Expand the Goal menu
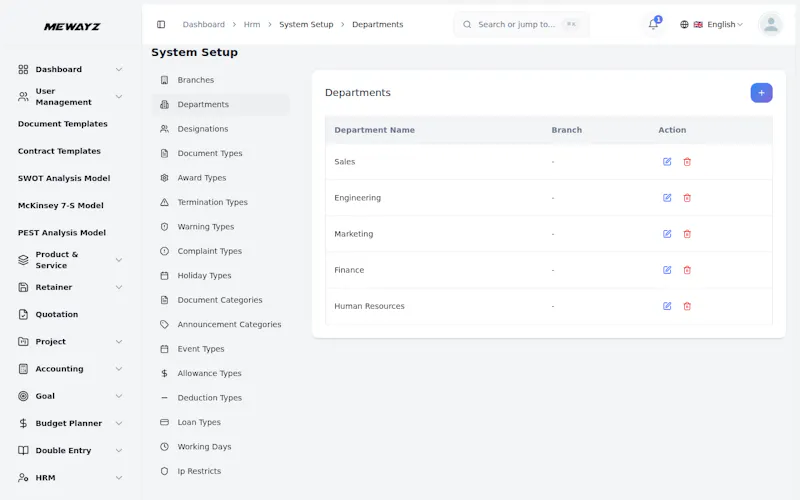 [70, 396]
